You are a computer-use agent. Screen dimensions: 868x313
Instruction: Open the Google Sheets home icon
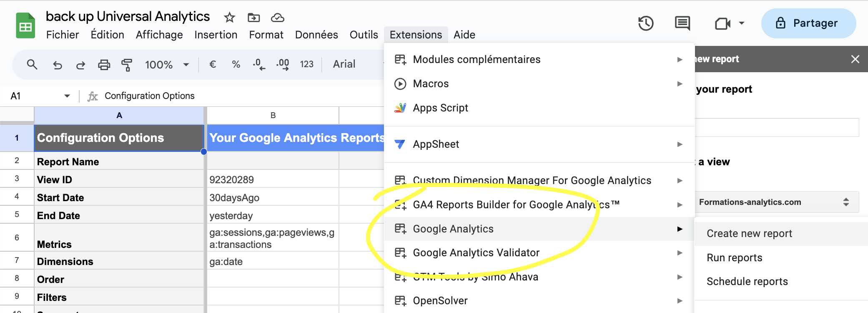click(25, 26)
